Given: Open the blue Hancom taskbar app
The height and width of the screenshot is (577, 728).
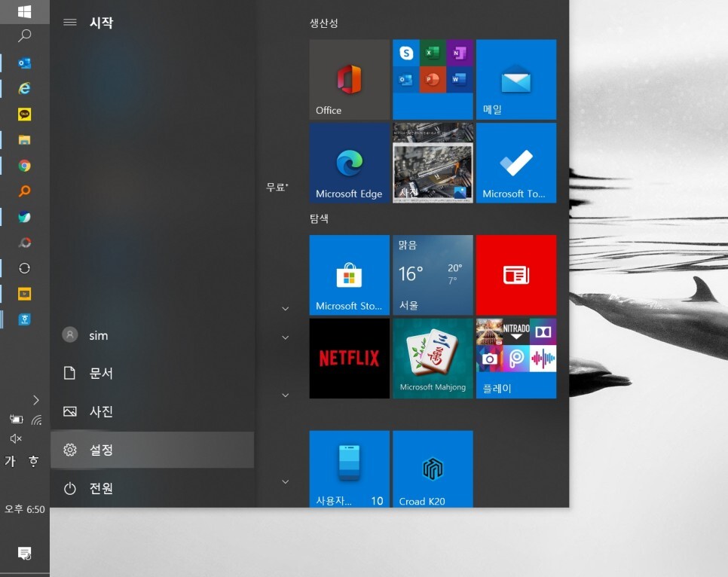Looking at the screenshot, I should (x=24, y=319).
